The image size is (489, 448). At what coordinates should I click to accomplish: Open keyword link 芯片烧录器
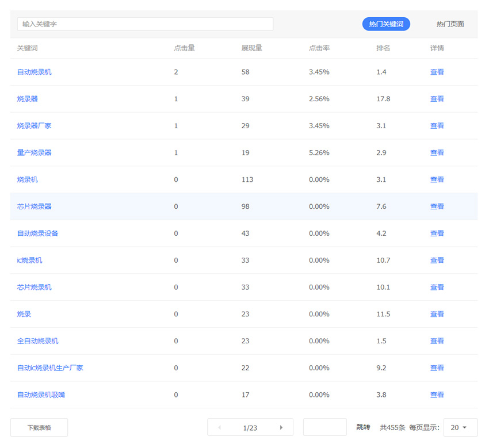35,206
